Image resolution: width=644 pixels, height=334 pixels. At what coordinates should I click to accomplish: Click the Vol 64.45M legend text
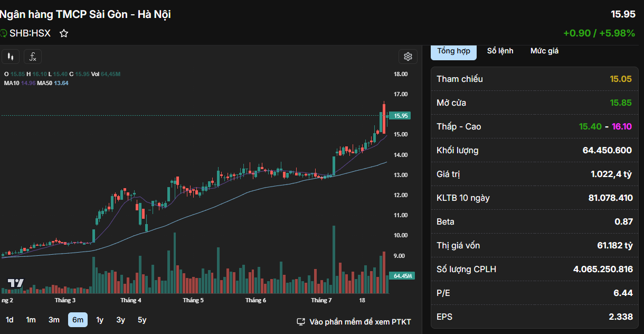106,74
